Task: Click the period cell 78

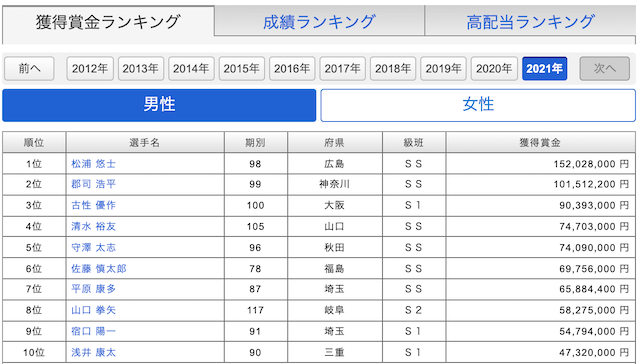Action: tap(256, 269)
